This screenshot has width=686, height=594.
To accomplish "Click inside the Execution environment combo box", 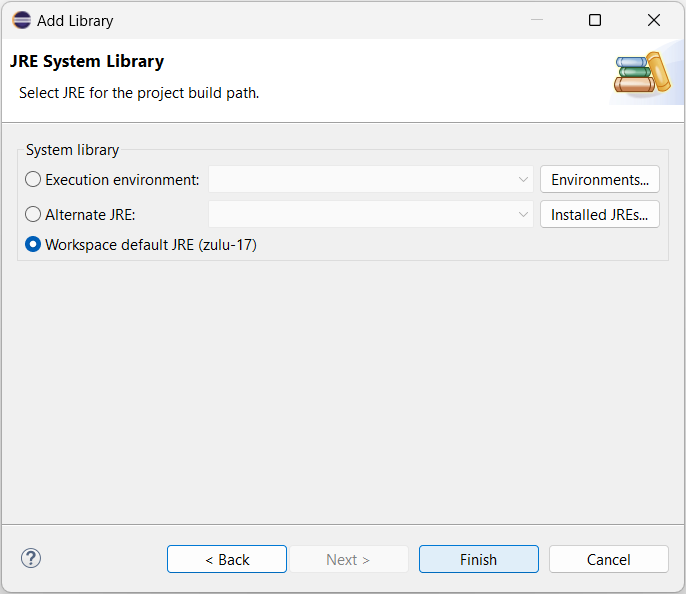I will pos(371,179).
